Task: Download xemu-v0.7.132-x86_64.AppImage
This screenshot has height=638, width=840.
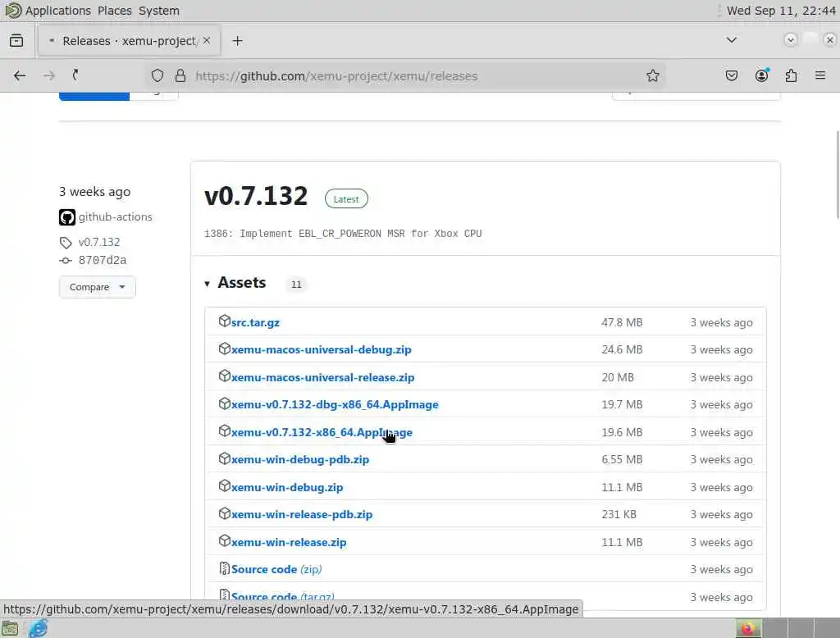Action: [x=322, y=432]
